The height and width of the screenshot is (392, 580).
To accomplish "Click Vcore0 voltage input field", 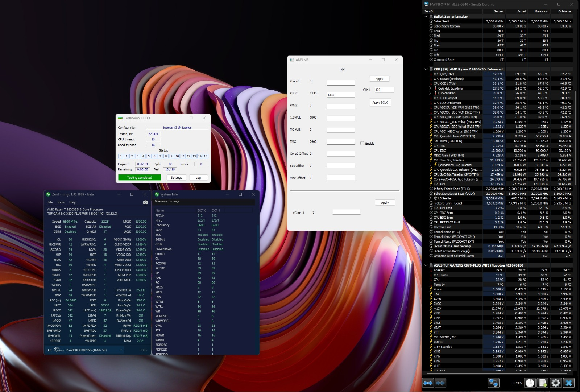I will tap(341, 83).
